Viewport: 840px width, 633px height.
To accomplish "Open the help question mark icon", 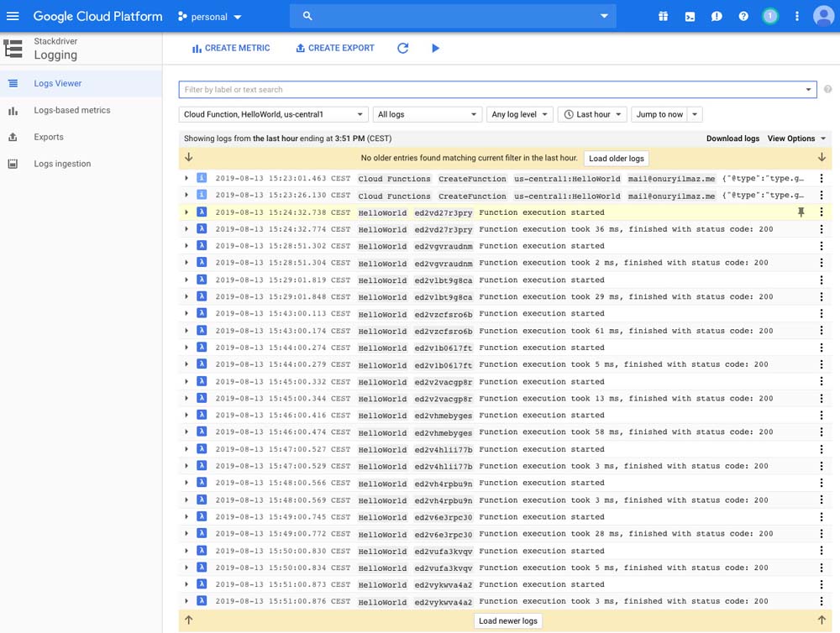I will click(743, 16).
